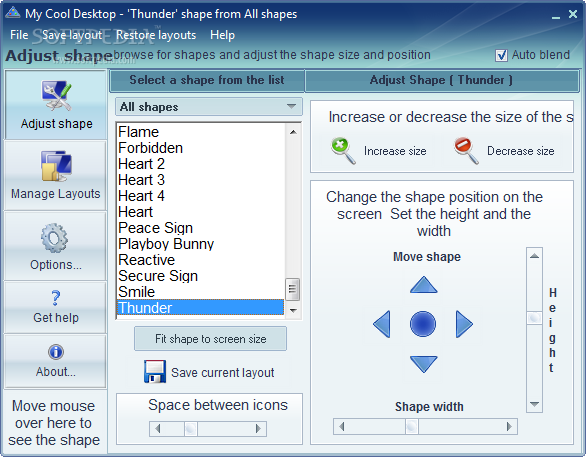Select Forbidden in the shape list
This screenshot has height=457, width=586.
pyautogui.click(x=201, y=148)
